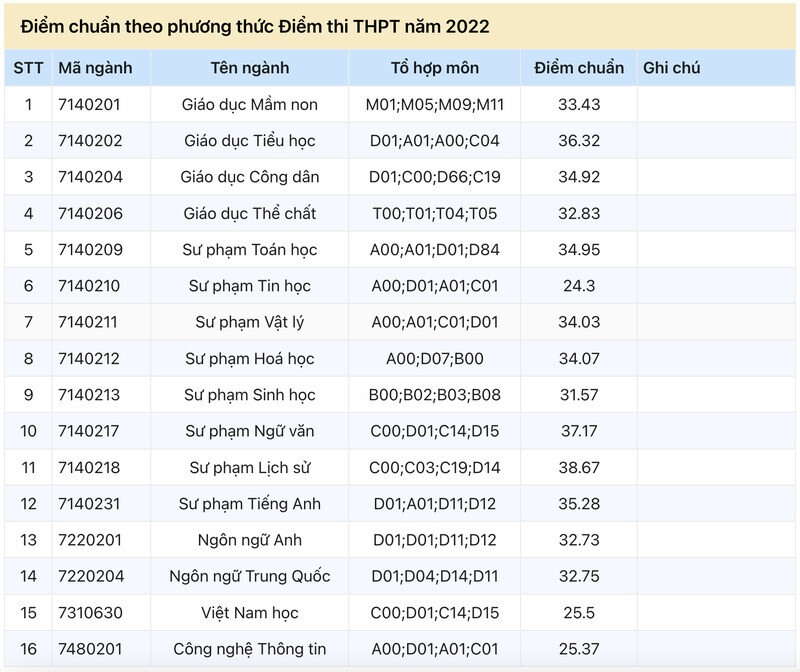Click the Điểm chuẩn column header
The image size is (800, 672).
click(x=579, y=68)
